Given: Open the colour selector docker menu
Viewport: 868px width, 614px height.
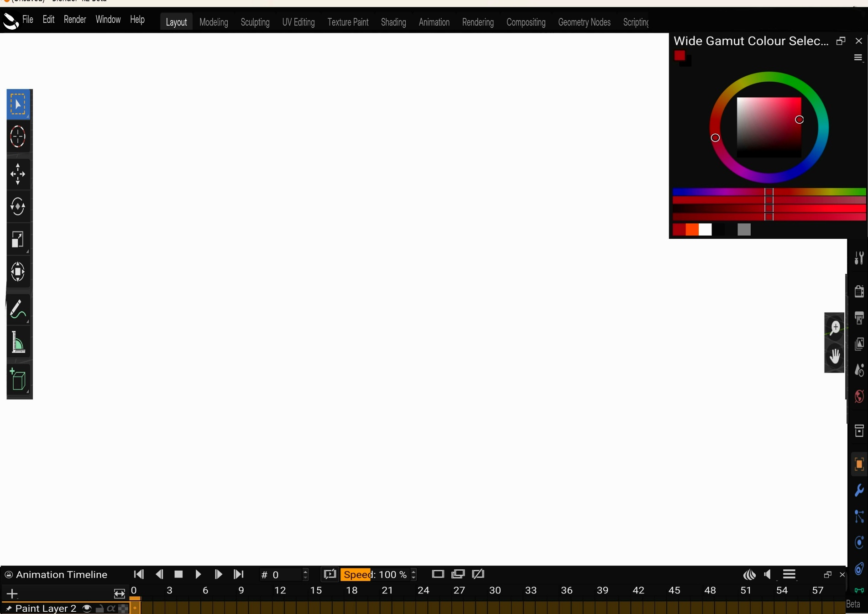Looking at the screenshot, I should pos(858,58).
